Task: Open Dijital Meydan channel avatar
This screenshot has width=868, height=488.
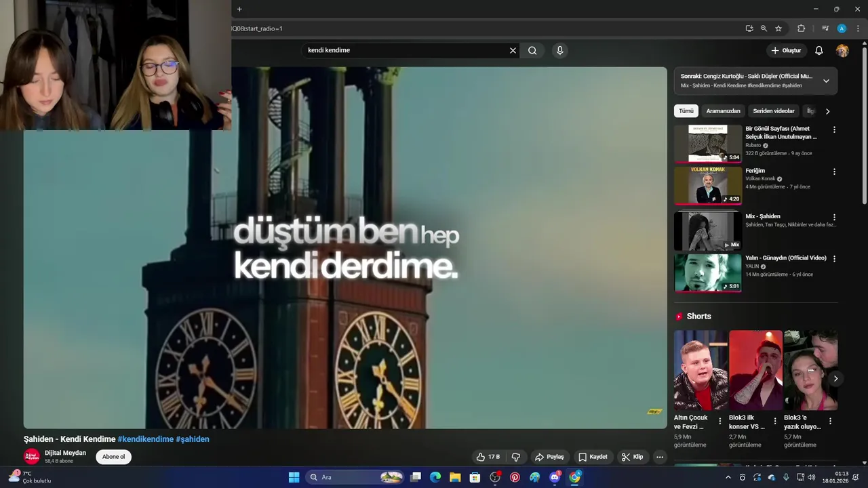Action: pos(32,456)
